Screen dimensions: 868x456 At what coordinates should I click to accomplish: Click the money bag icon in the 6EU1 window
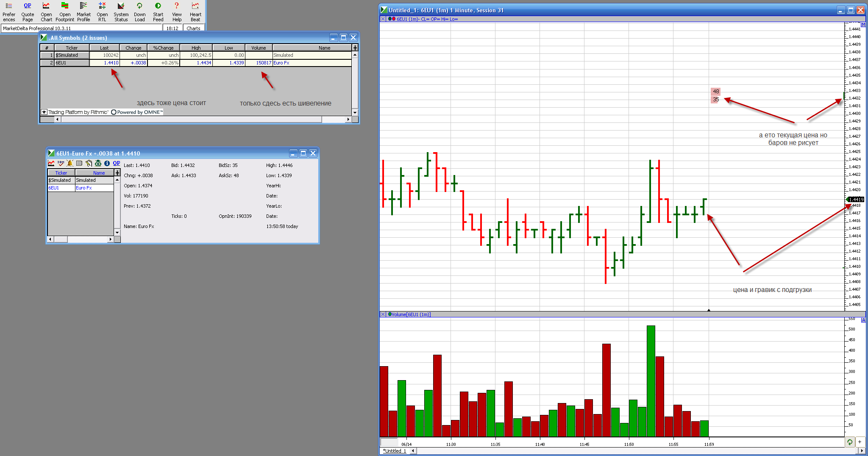(98, 163)
